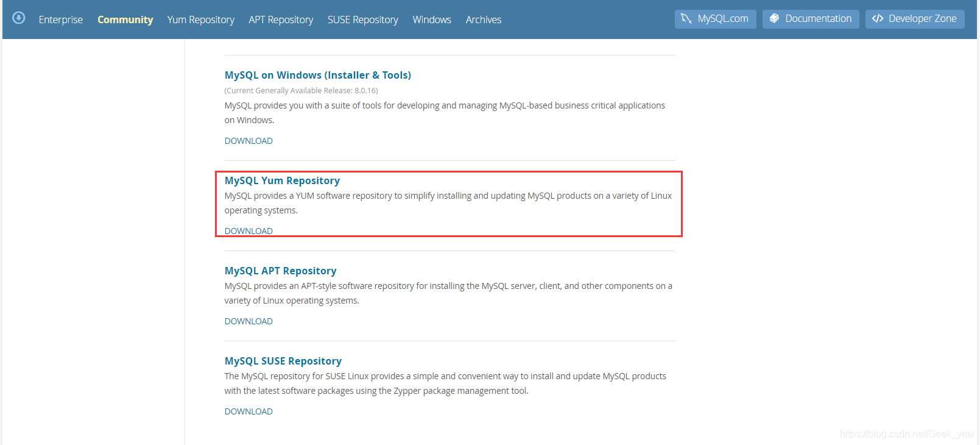Go to the Yum Repository menu item
Image resolution: width=980 pixels, height=445 pixels.
pos(201,20)
